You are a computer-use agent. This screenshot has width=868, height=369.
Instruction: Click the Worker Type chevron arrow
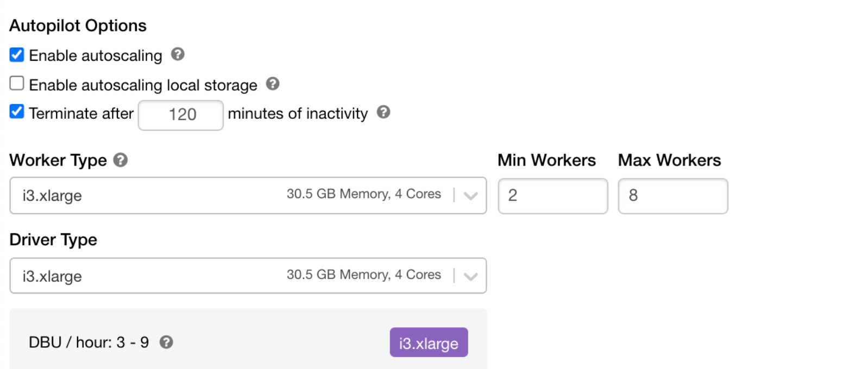tap(470, 196)
